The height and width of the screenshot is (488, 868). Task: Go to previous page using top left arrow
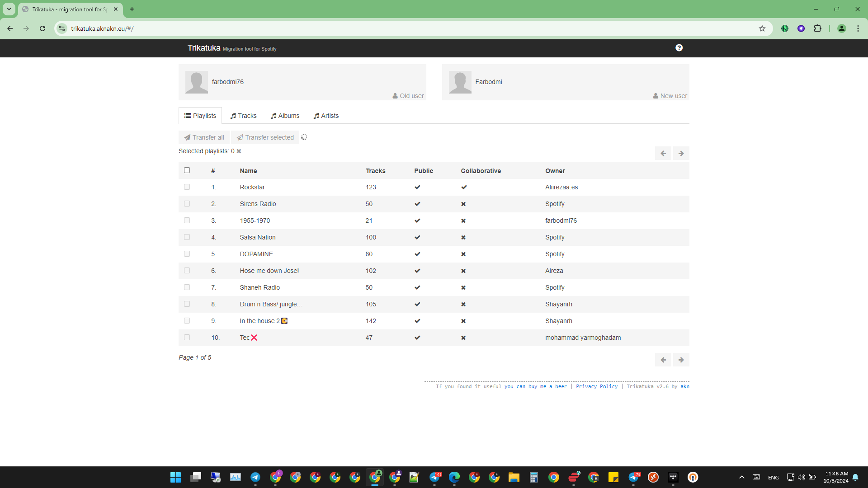663,154
